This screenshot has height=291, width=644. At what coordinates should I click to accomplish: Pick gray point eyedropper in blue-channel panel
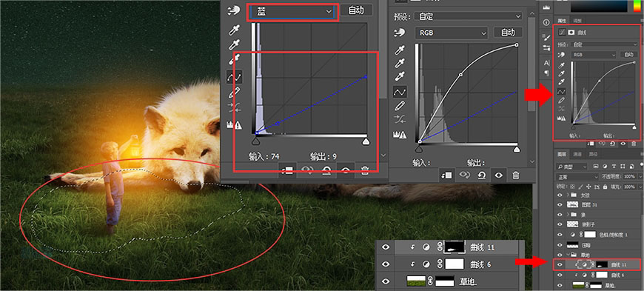234,45
